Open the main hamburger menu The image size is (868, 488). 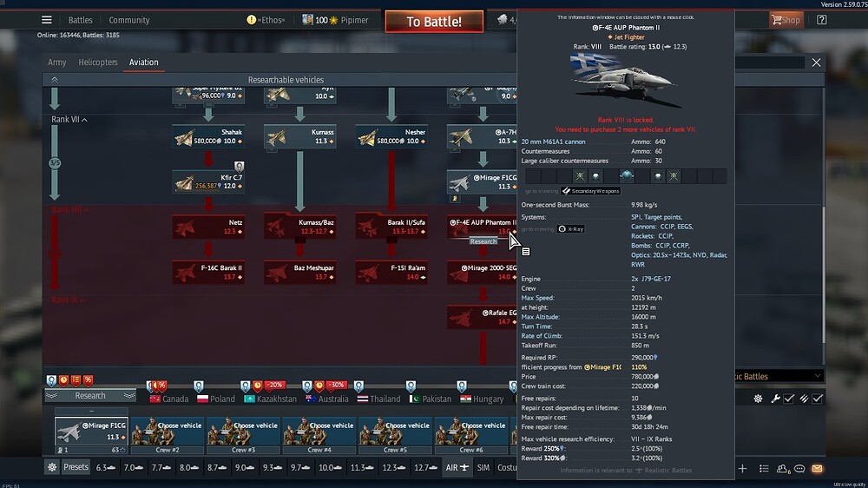(47, 20)
